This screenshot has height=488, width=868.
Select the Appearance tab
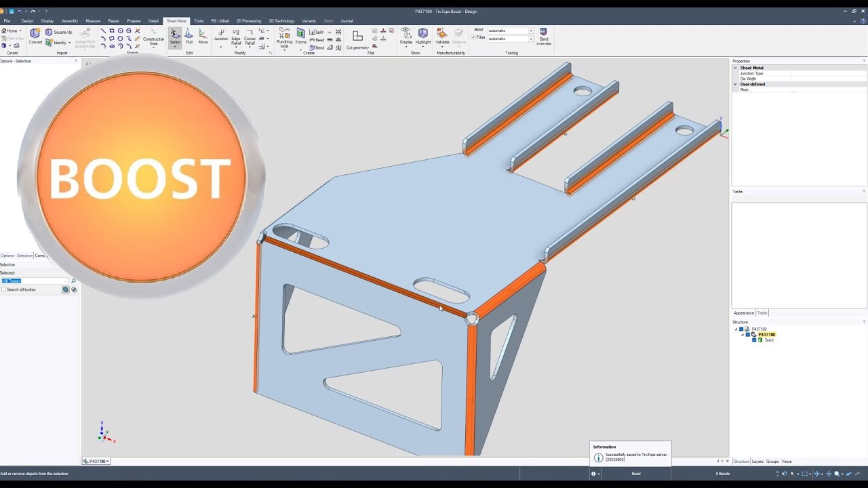744,313
